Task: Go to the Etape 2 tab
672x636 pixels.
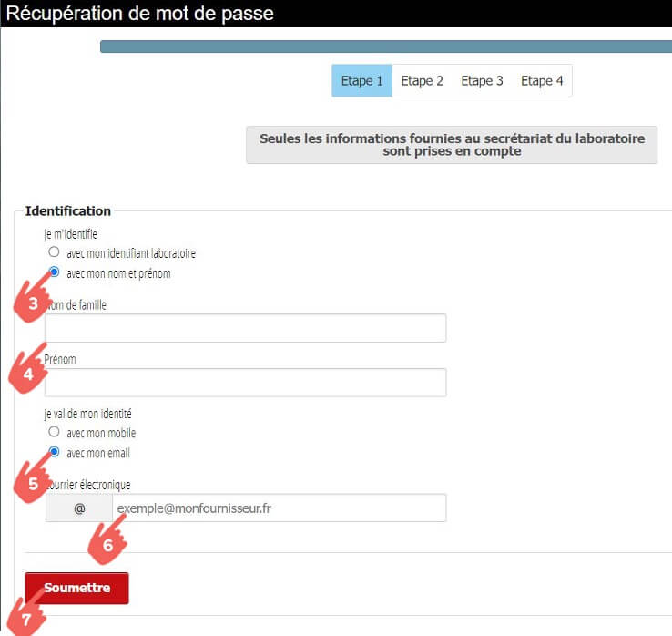Action: [x=423, y=80]
